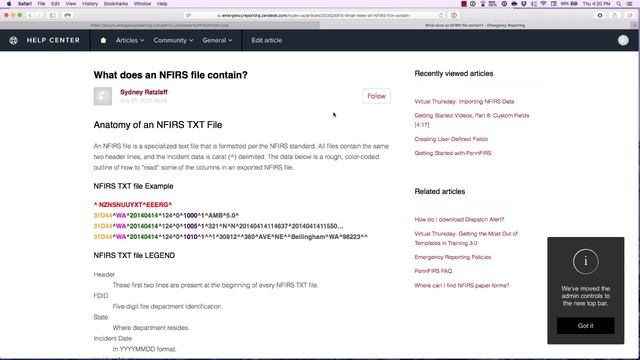Select the 'What does an NFIRS file contain' tab
The width and height of the screenshot is (640, 360).
point(476,25)
